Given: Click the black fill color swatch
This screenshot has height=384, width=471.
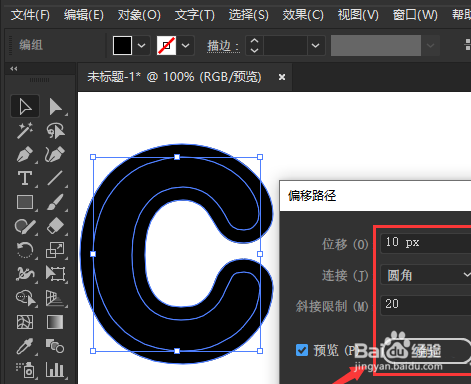Looking at the screenshot, I should pos(122,45).
